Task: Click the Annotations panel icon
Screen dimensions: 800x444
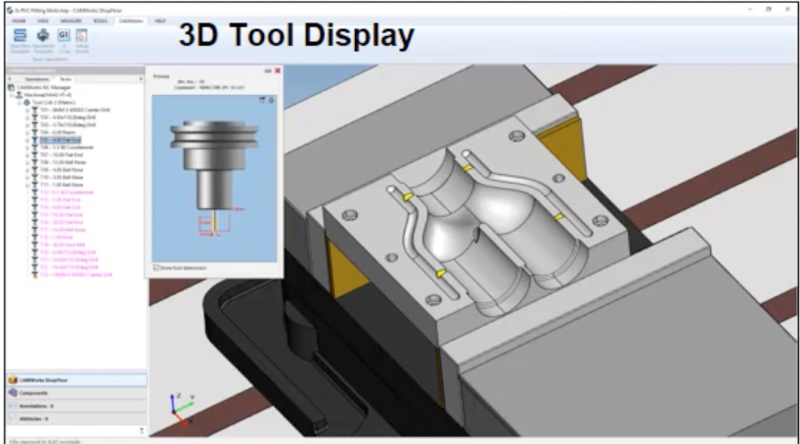Action: point(13,406)
